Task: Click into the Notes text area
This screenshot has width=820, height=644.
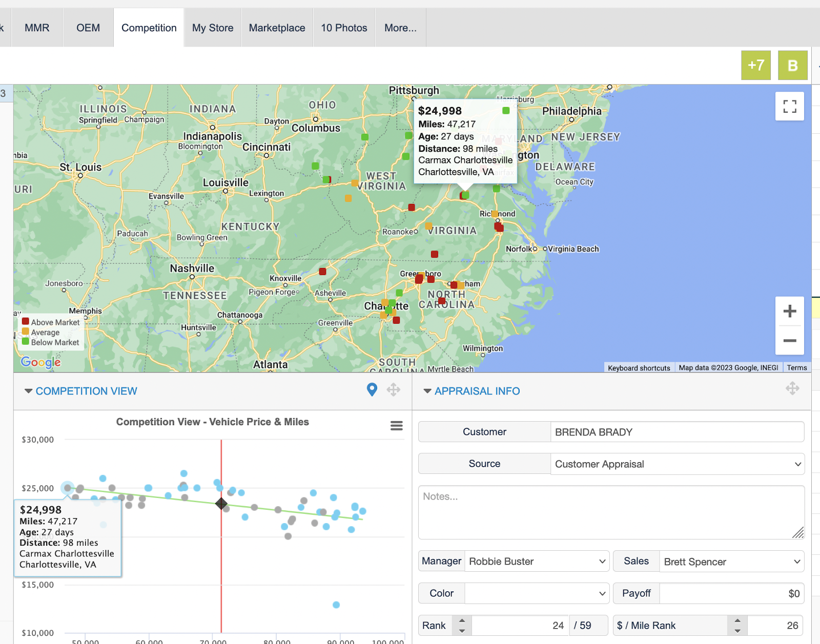Action: tap(610, 512)
